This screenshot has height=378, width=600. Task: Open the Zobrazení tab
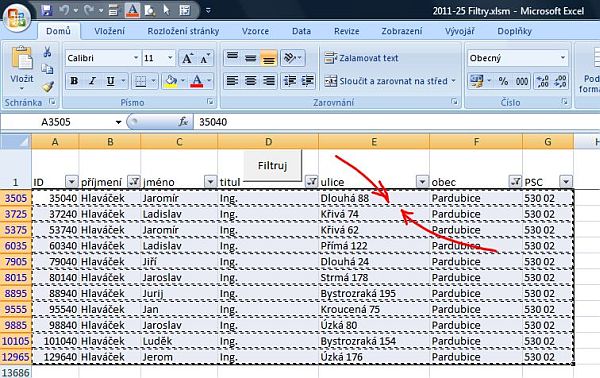coord(402,31)
